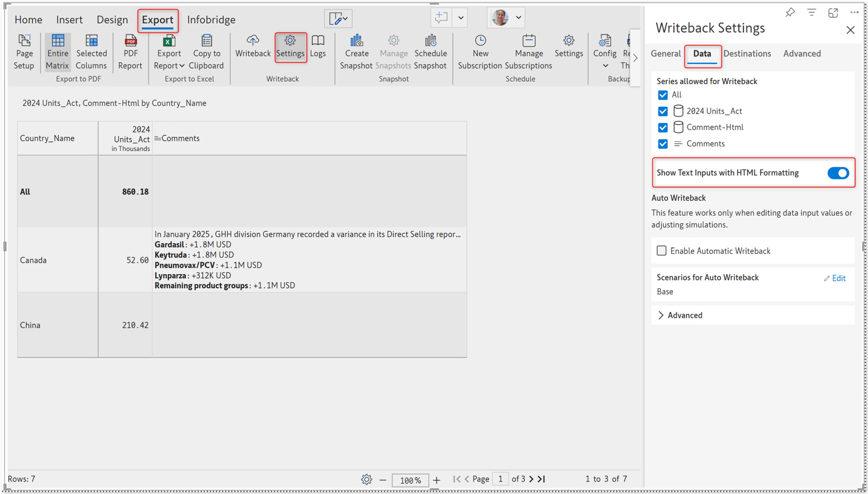The width and height of the screenshot is (868, 494).
Task: Switch to the Destinations tab
Action: tap(747, 54)
